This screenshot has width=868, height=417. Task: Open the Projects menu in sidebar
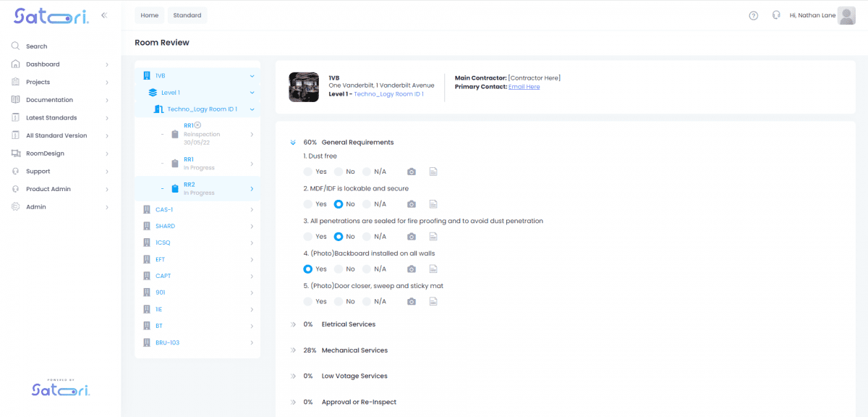click(x=38, y=82)
